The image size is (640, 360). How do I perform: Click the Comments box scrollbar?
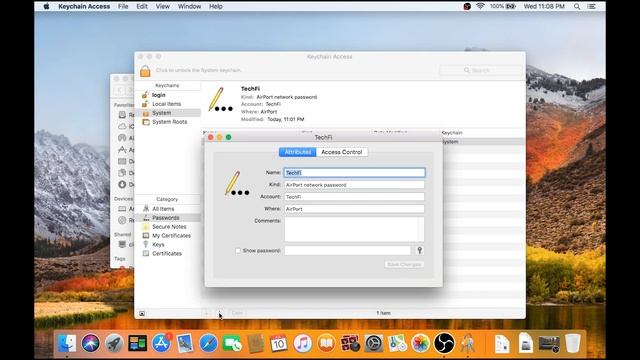pos(421,229)
